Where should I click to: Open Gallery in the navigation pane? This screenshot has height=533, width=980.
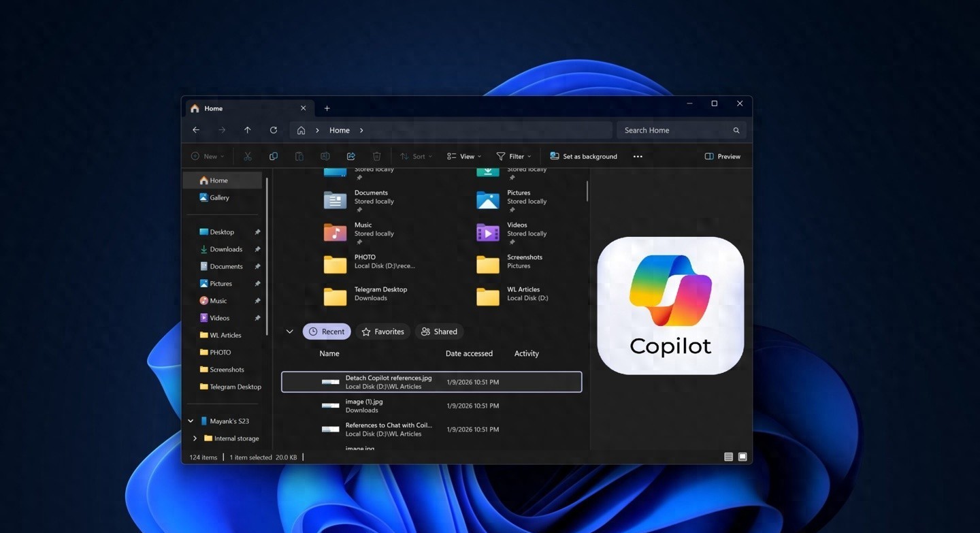[219, 197]
